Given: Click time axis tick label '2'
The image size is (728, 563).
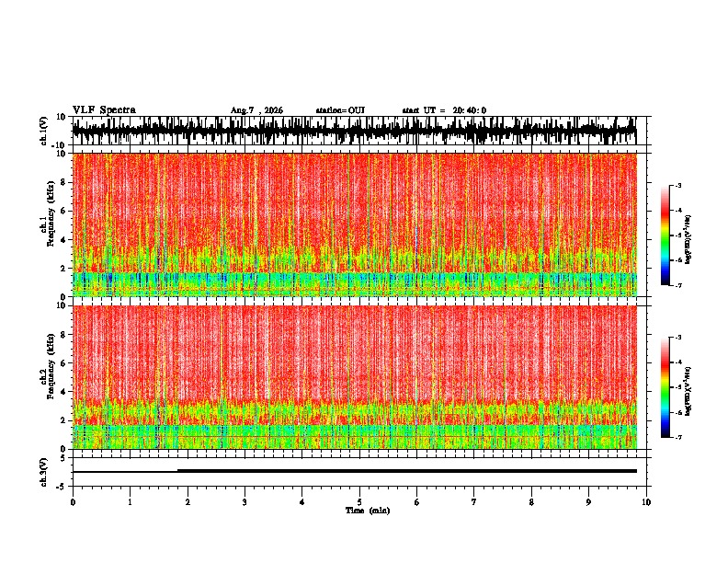Looking at the screenshot, I should pos(188,502).
